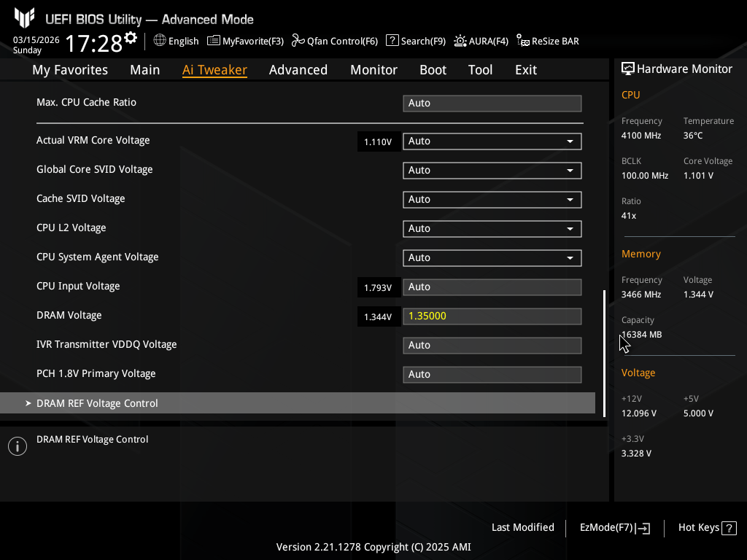The width and height of the screenshot is (747, 560).
Task: Open the Tool tab
Action: 480,70
